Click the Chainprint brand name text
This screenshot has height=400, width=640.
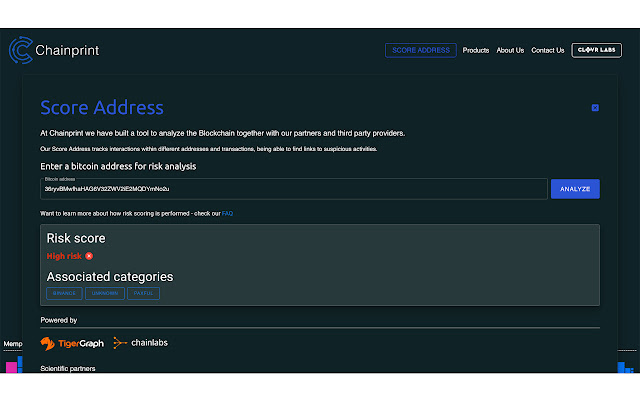(x=67, y=50)
